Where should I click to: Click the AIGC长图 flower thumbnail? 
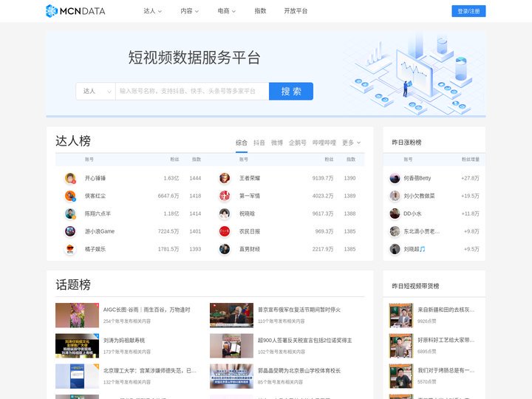coord(77,316)
